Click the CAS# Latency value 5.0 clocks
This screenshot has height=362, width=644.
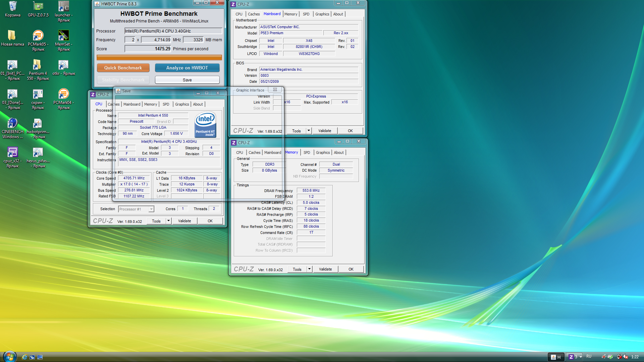point(311,202)
